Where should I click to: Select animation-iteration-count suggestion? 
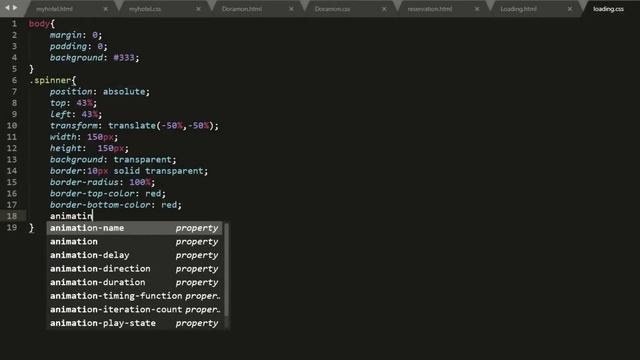(135, 309)
